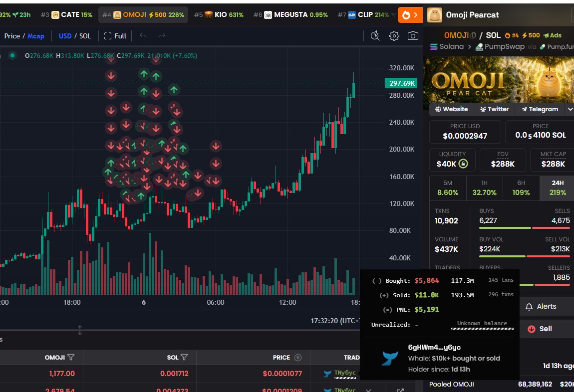Click the TNy6yc trader in first row
This screenshot has width=574, height=392.
coord(345,373)
